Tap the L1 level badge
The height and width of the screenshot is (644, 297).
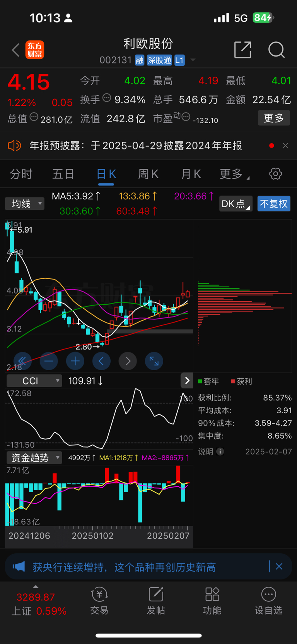[x=179, y=60]
